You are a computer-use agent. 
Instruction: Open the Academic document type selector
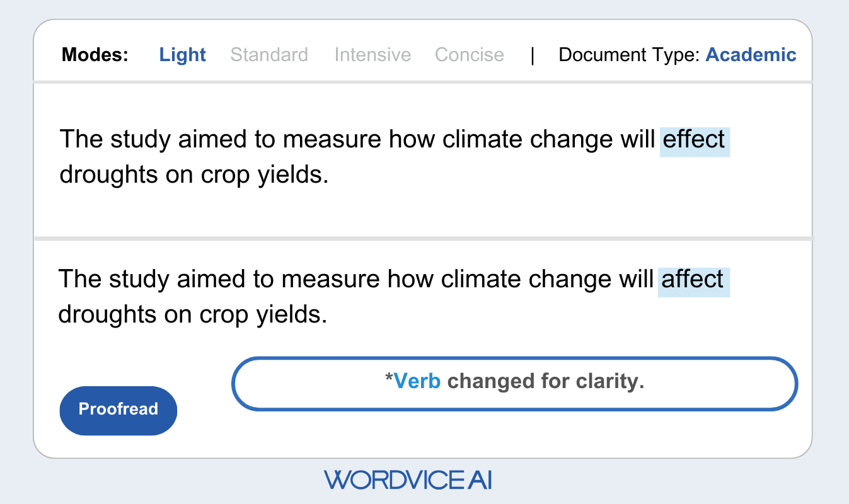point(751,55)
